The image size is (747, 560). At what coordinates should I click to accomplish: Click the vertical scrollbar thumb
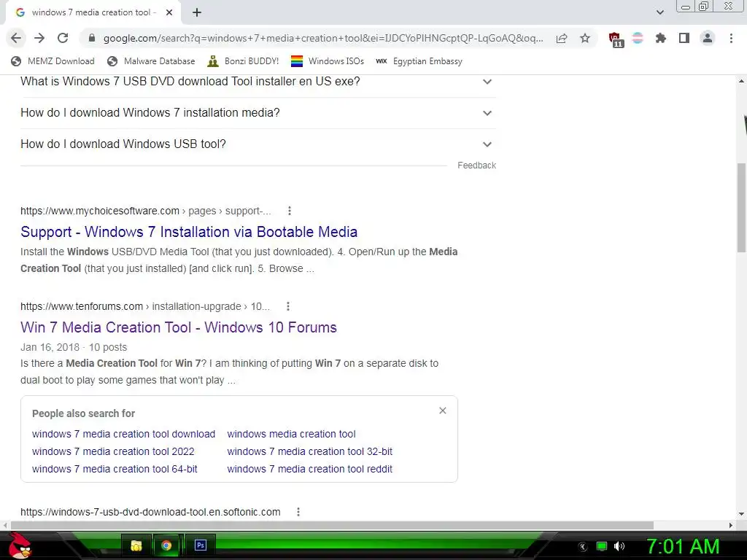pos(741,208)
